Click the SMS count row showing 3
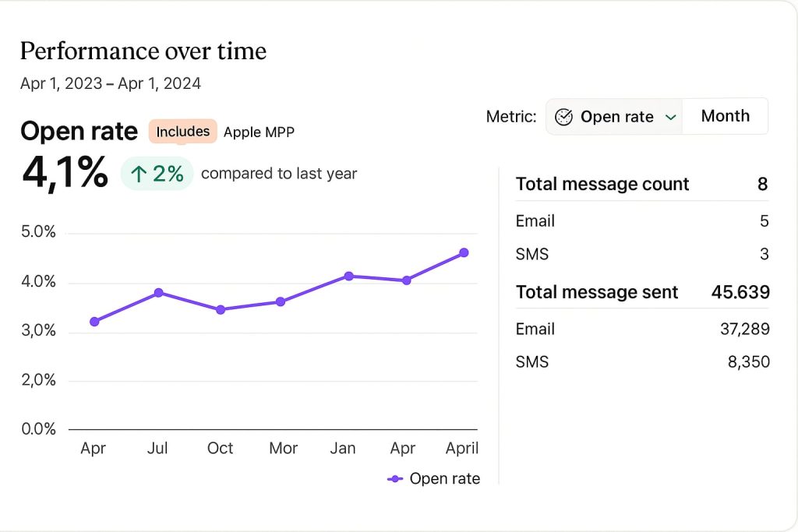This screenshot has width=798, height=532. coord(641,254)
